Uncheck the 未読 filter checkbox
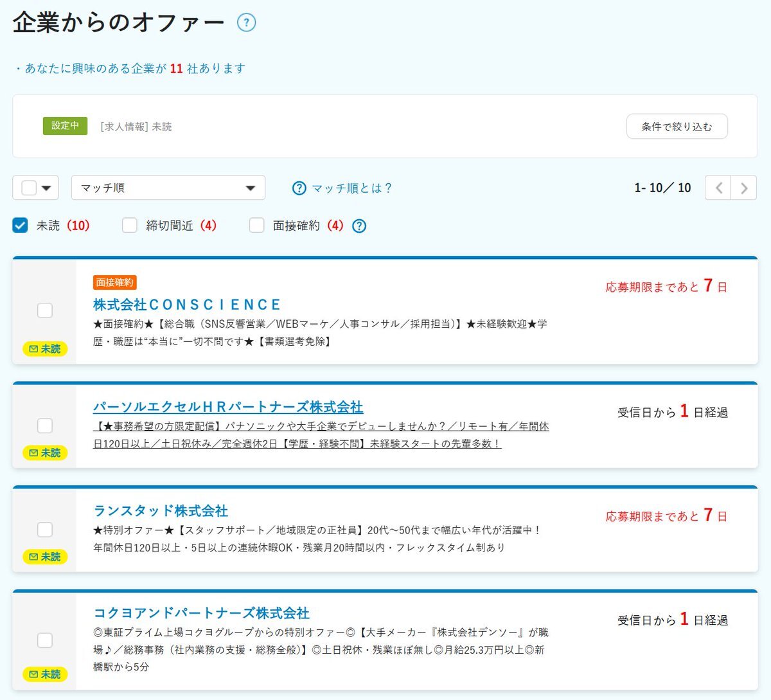Screen dimensions: 771x700 (x=21, y=225)
